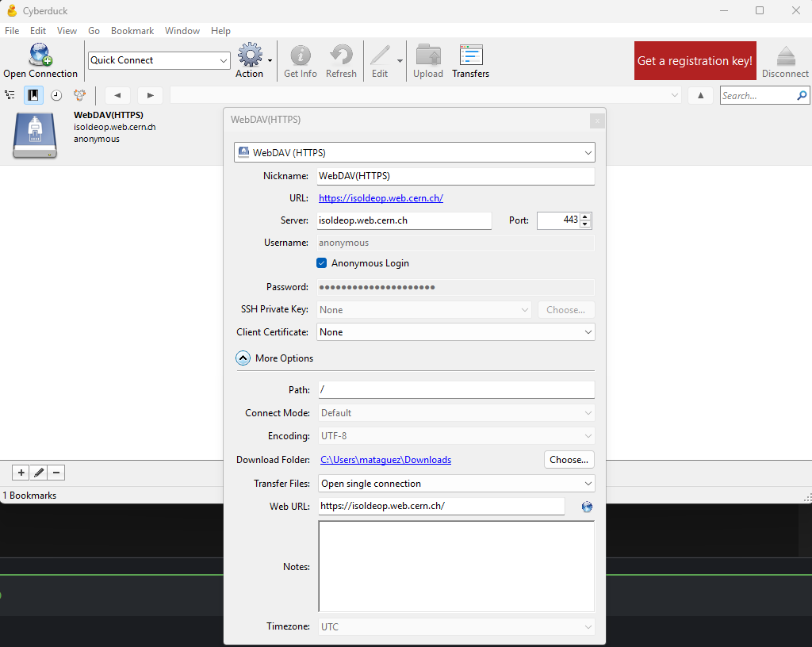
Task: Click the Refresh arrow icon
Action: pyautogui.click(x=341, y=56)
